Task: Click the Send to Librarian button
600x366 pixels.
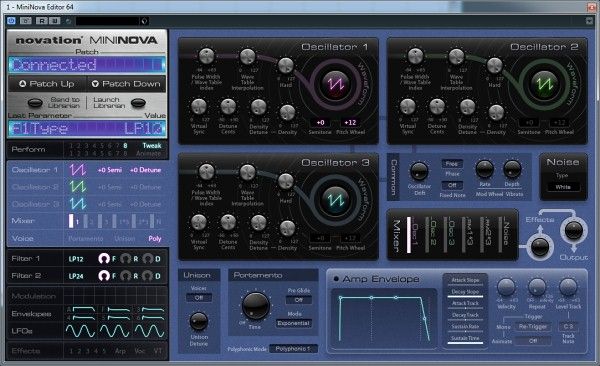Action: (35, 103)
